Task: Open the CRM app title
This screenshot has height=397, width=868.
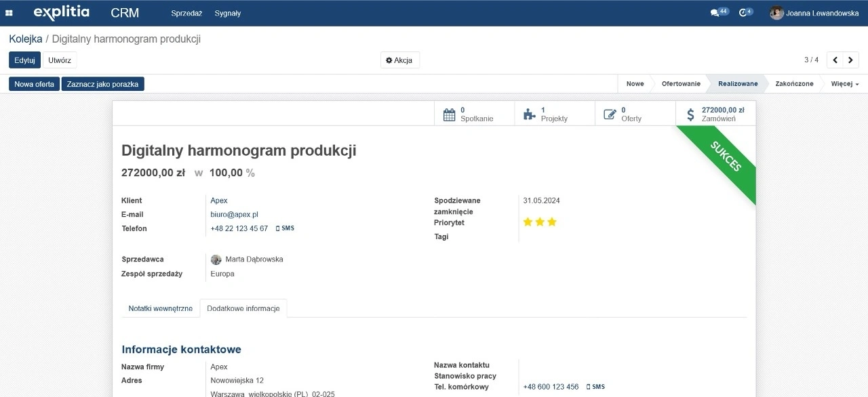Action: tap(125, 13)
